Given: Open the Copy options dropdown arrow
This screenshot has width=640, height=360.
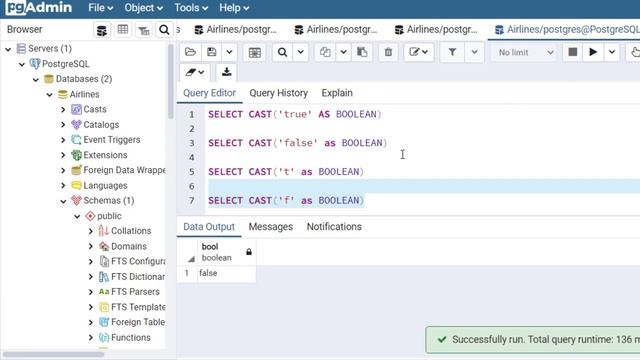Looking at the screenshot, I should [x=344, y=52].
